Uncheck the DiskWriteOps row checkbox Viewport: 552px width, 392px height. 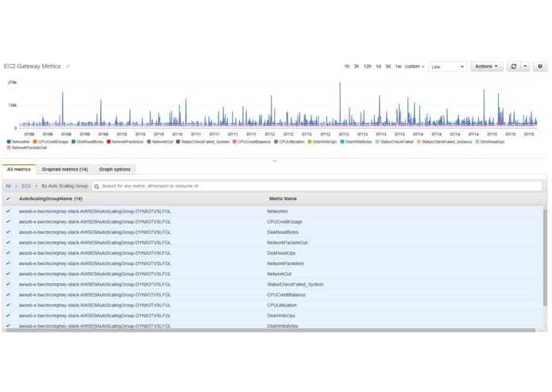pos(8,316)
